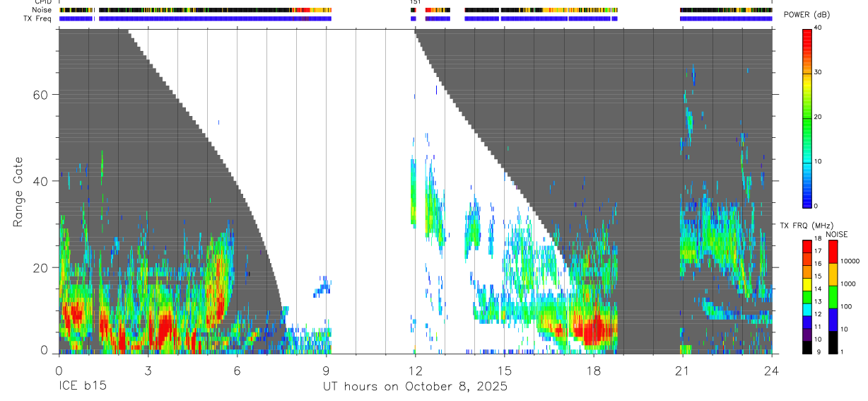Click the '14' label on the TX FRQ bar
868x401 pixels.
pyautogui.click(x=819, y=289)
